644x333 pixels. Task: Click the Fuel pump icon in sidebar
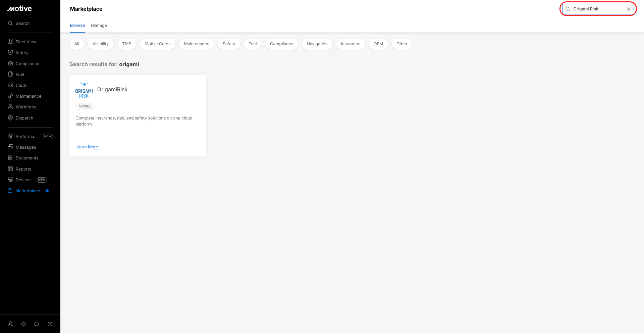[x=10, y=74]
